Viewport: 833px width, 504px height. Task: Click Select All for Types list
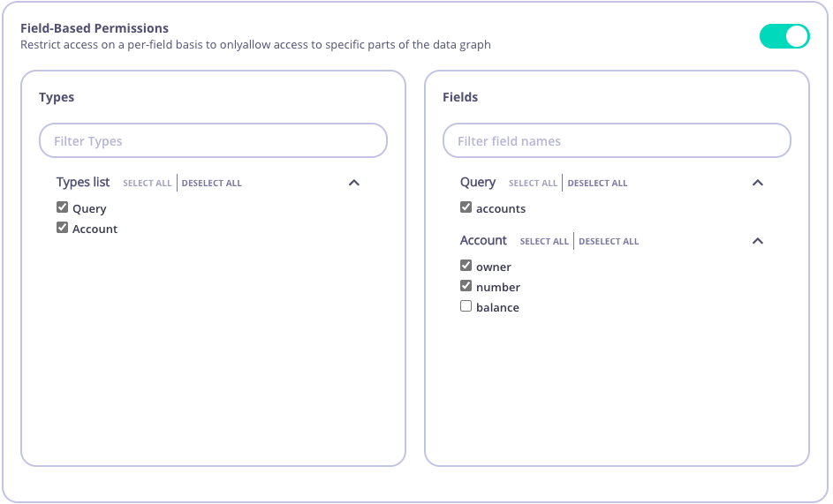coord(148,184)
